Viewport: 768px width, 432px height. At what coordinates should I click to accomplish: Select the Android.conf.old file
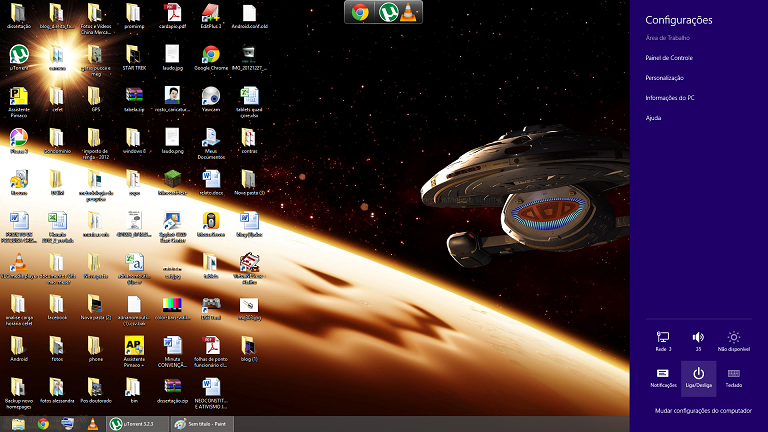(x=249, y=16)
